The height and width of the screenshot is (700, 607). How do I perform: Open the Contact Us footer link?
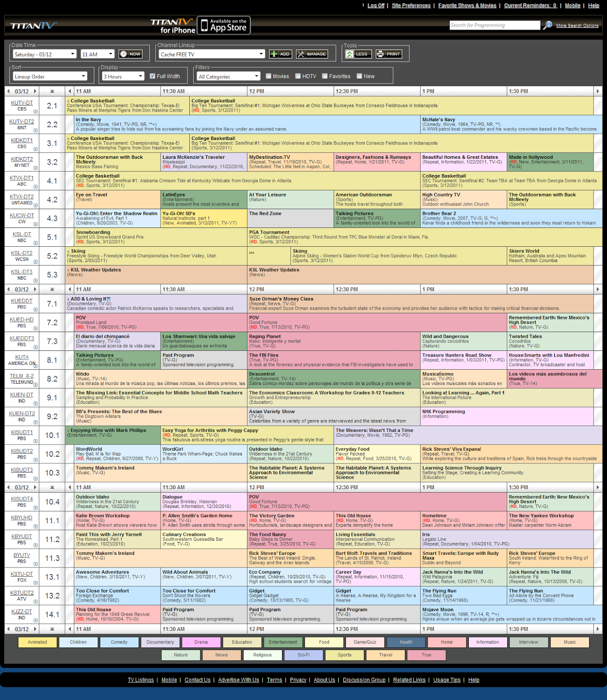coord(198,680)
